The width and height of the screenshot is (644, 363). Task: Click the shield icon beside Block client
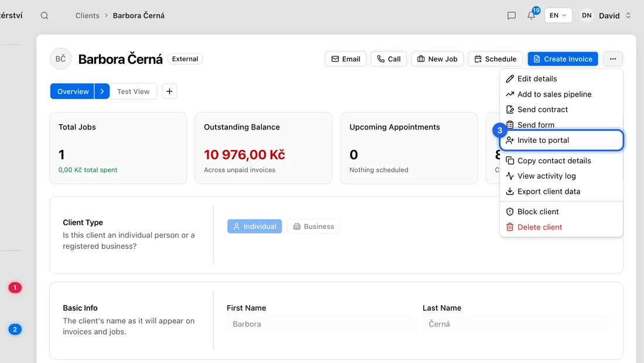coord(510,212)
